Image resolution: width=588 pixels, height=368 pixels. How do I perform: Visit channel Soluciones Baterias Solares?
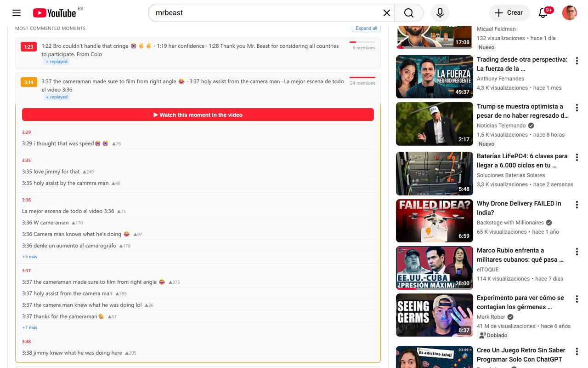(x=511, y=175)
